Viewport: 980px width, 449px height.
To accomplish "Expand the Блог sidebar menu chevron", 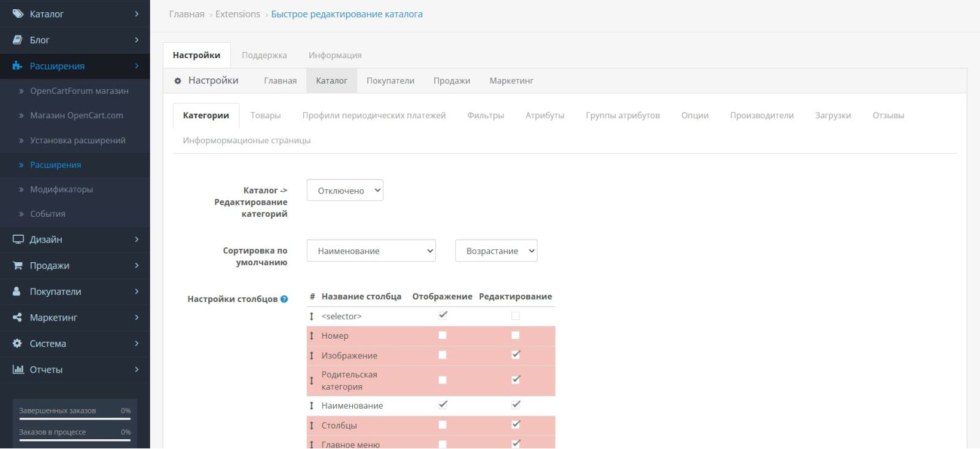I will click(x=137, y=40).
